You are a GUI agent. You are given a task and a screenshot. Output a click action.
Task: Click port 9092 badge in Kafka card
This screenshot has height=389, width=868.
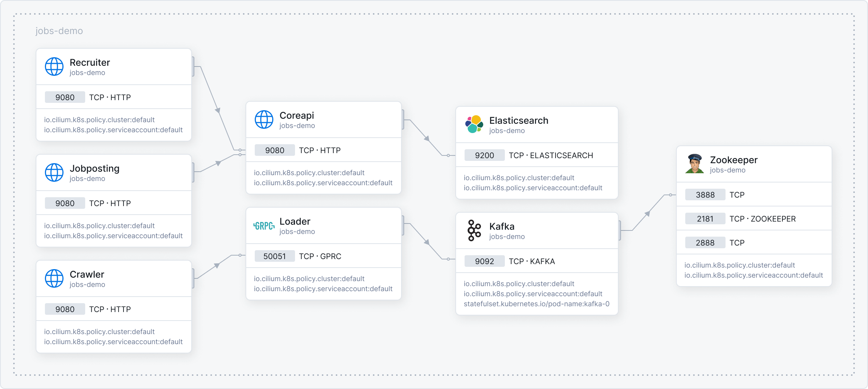coord(485,261)
